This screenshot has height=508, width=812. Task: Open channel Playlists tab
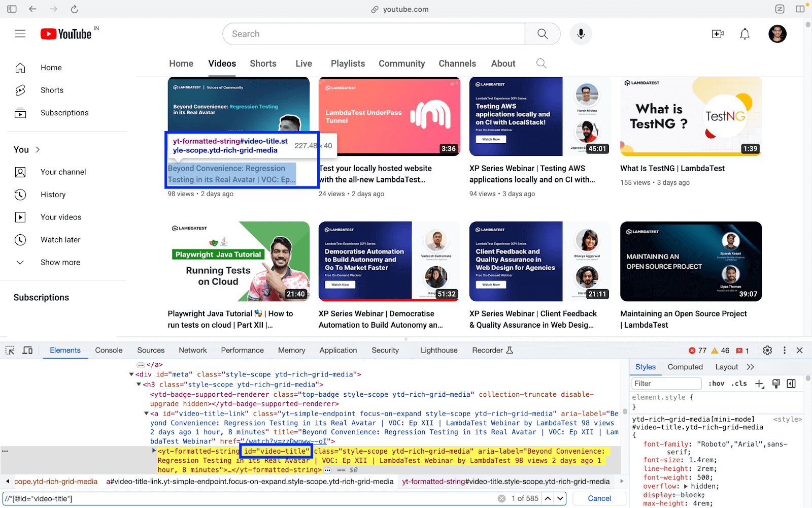click(348, 63)
